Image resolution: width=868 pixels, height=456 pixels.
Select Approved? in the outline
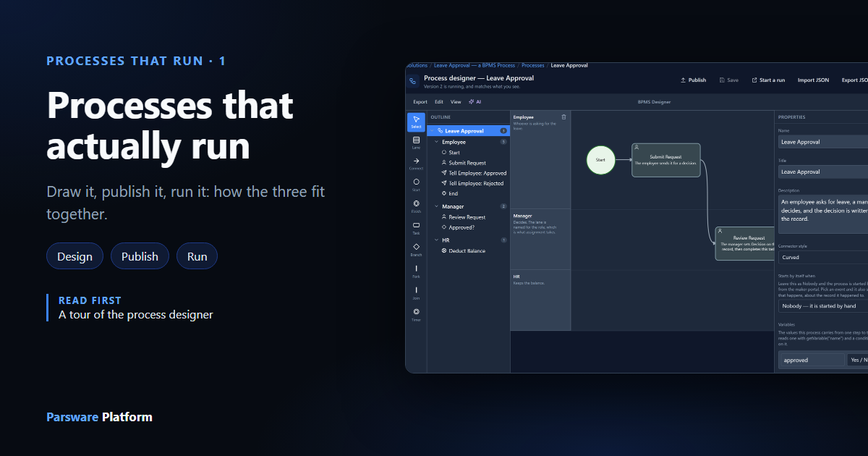(x=457, y=227)
